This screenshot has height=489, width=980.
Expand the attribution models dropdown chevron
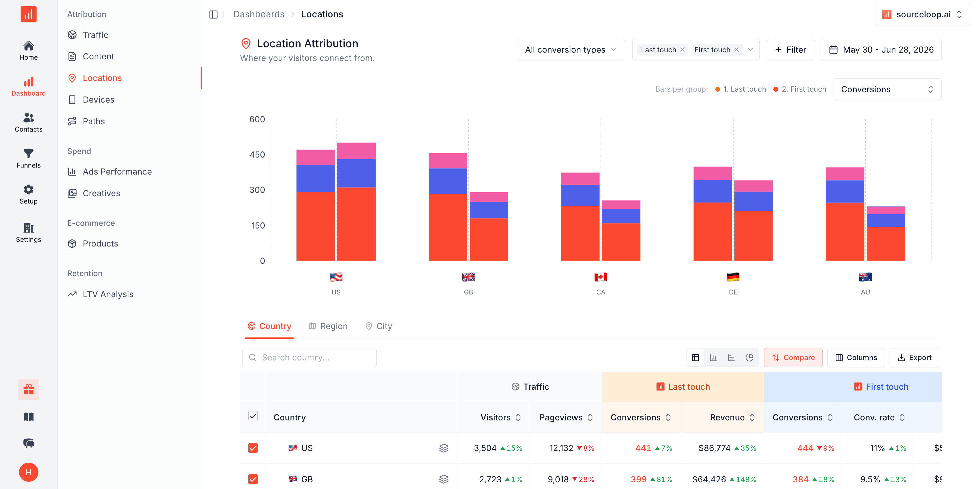750,50
